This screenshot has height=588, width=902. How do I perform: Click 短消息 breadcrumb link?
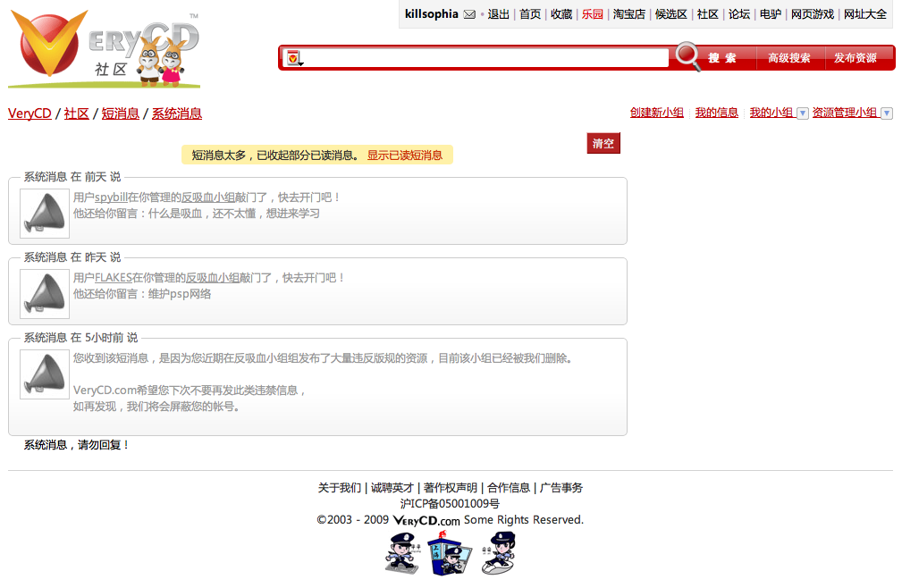(x=120, y=113)
